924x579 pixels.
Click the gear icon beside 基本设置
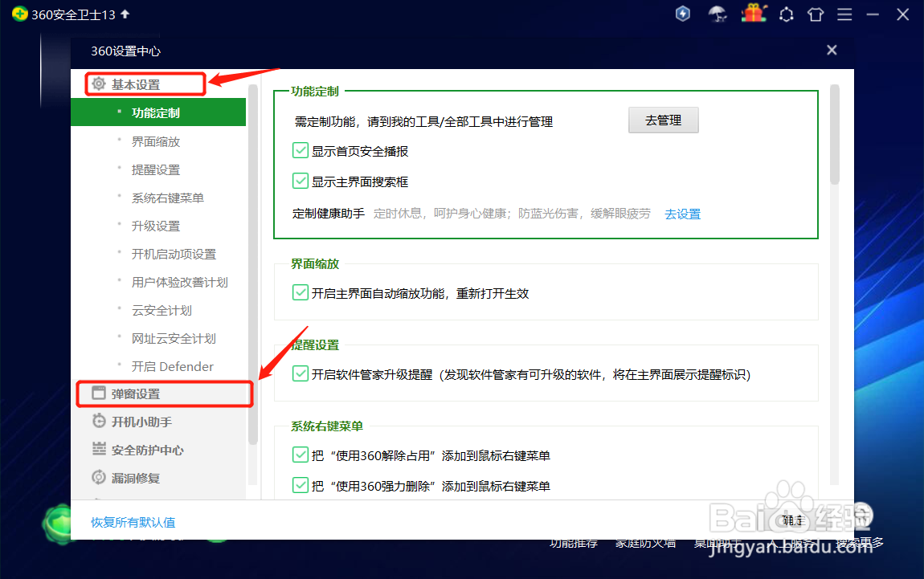[x=99, y=84]
